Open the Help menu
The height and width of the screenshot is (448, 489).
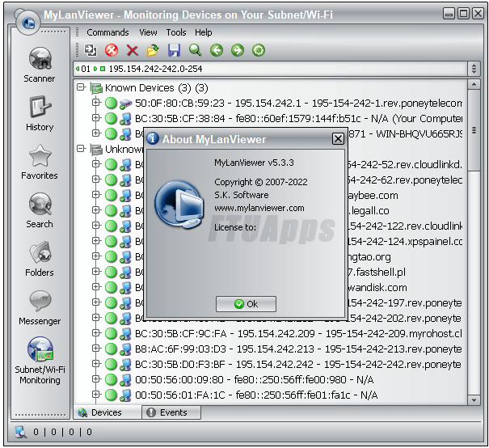point(204,32)
